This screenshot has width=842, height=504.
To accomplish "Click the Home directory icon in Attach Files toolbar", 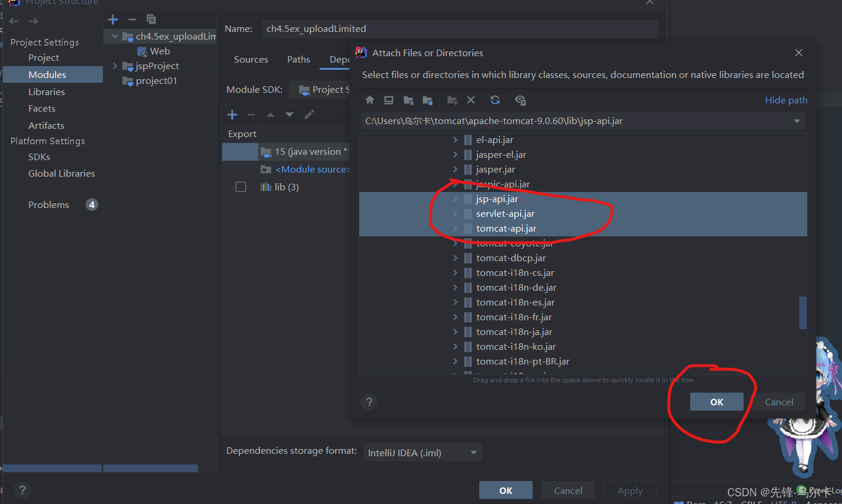I will point(370,100).
